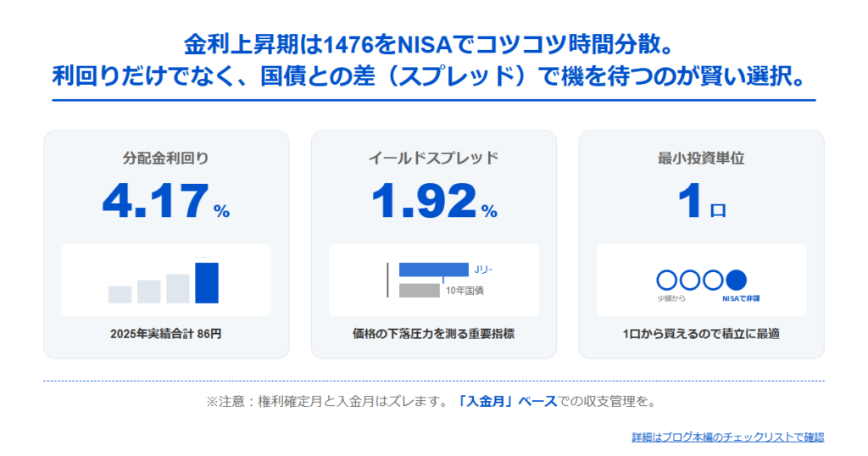The height and width of the screenshot is (456, 868).
Task: Click the third empty circle beside the filled one
Action: click(714, 280)
